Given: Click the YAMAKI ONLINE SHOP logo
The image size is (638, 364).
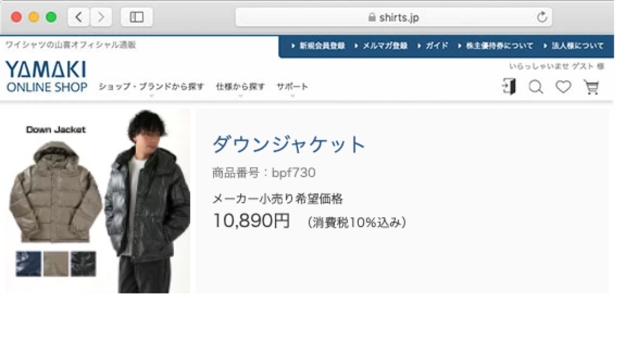Looking at the screenshot, I should [x=46, y=77].
